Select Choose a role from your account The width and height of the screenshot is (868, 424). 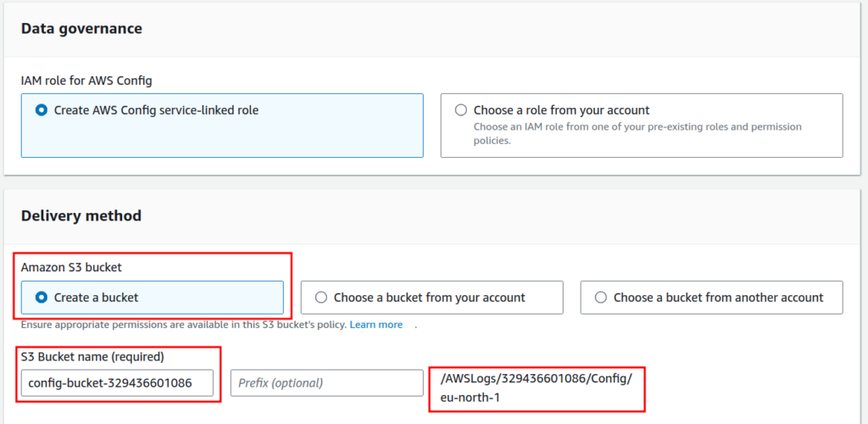pyautogui.click(x=642, y=126)
